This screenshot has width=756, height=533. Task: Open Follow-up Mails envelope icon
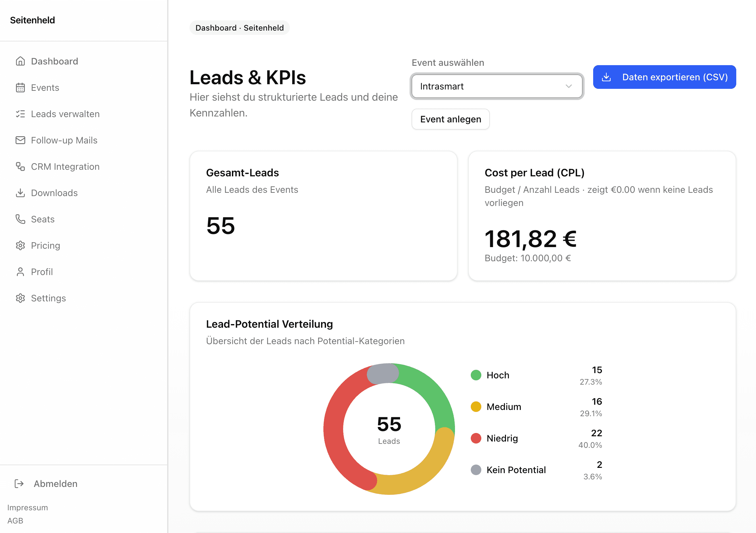click(20, 140)
